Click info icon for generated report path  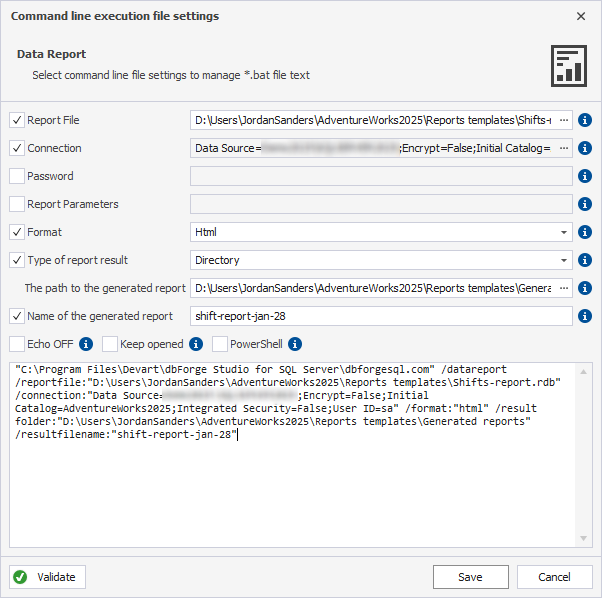[585, 288]
